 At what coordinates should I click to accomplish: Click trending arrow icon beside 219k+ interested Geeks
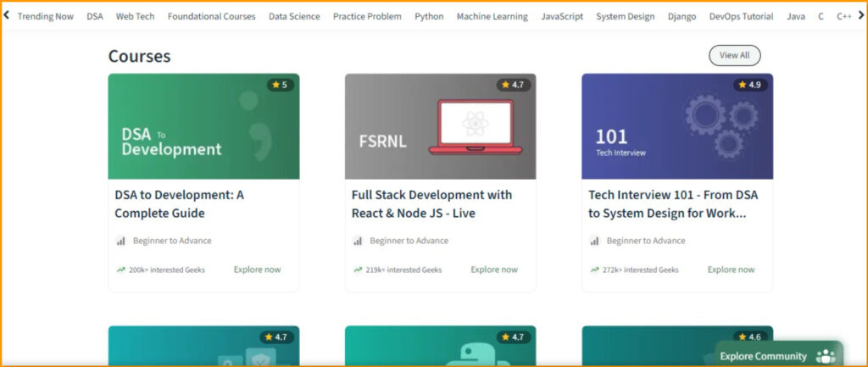pyautogui.click(x=358, y=270)
